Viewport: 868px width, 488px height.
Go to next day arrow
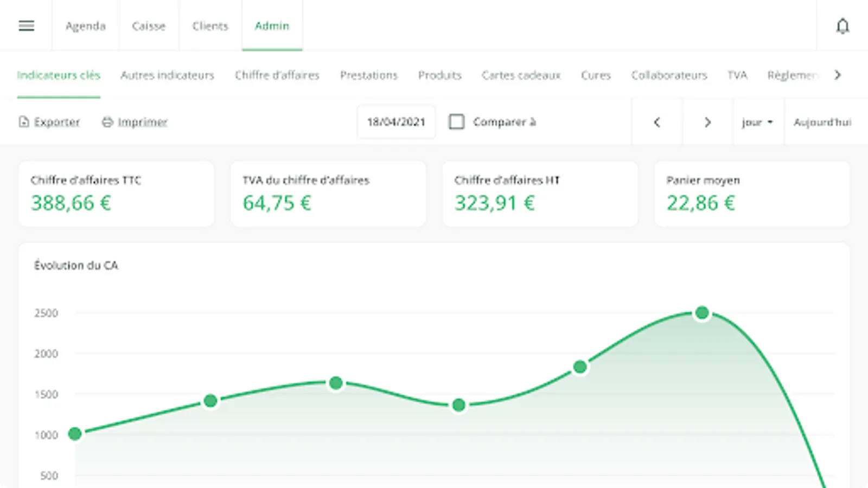click(707, 122)
